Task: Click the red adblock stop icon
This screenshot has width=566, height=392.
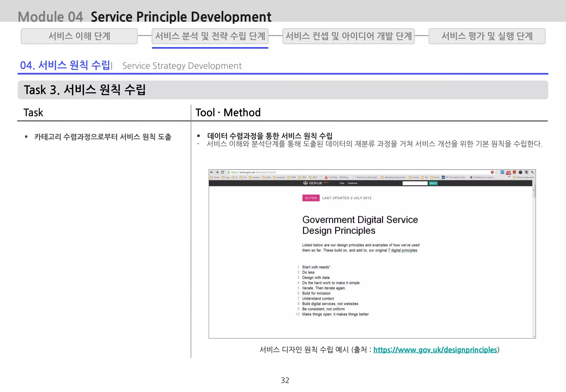Action: pyautogui.click(x=492, y=172)
